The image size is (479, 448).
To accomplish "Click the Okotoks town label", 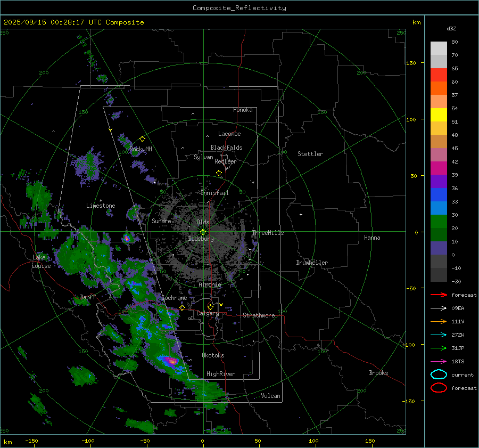I will 213,355.
